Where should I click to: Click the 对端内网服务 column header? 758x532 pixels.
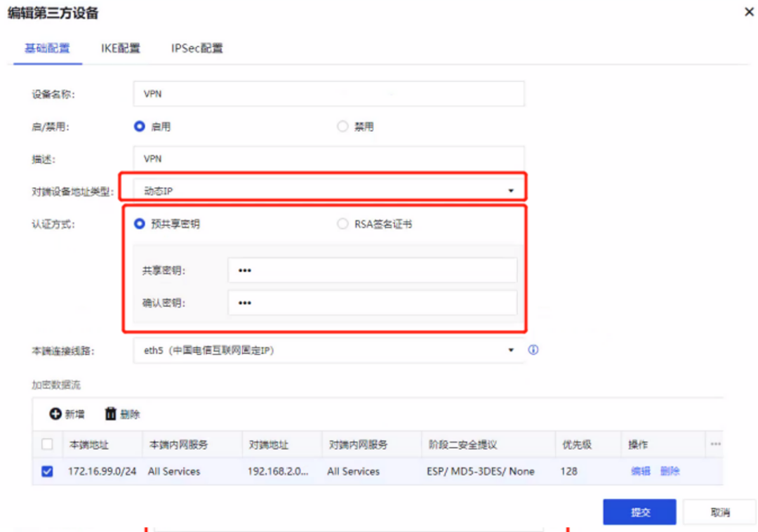click(358, 444)
